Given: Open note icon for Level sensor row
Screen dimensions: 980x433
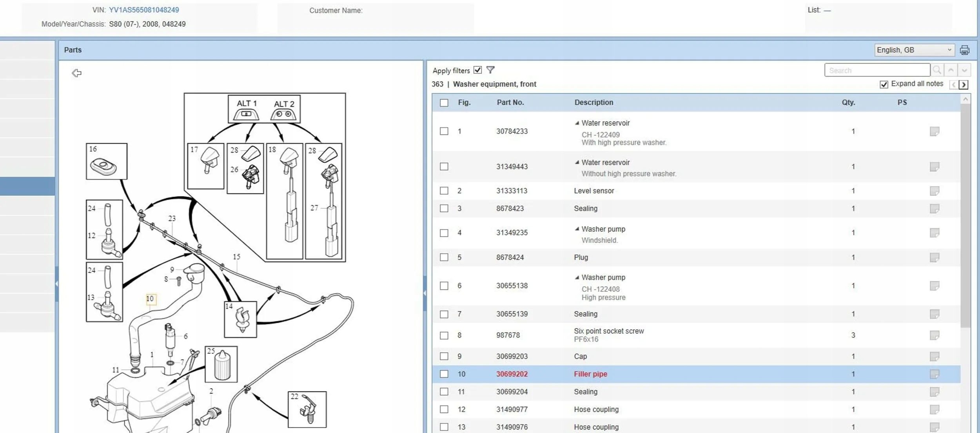Looking at the screenshot, I should [934, 191].
